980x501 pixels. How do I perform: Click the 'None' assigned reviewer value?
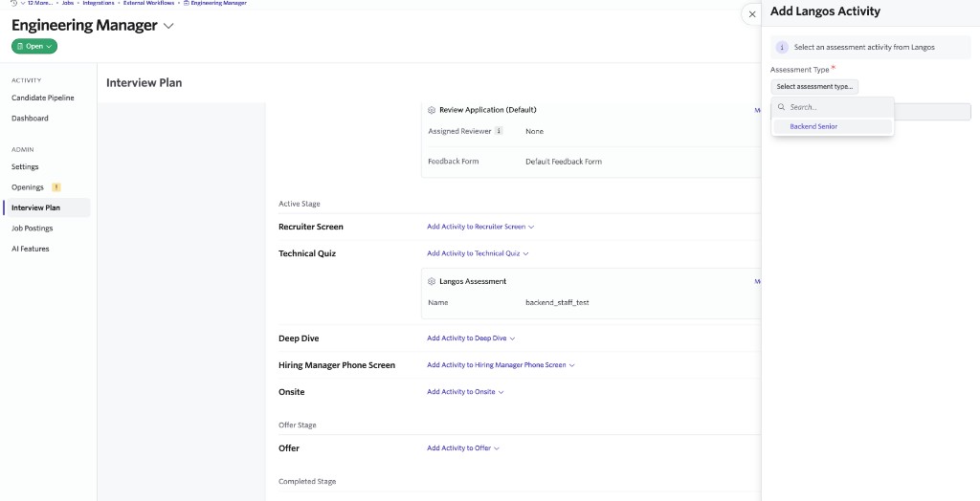[534, 131]
